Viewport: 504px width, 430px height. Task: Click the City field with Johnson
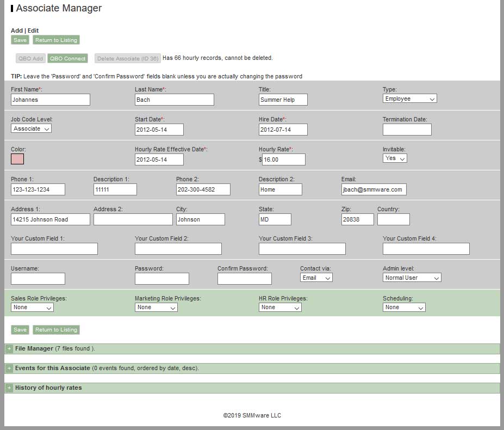point(201,219)
